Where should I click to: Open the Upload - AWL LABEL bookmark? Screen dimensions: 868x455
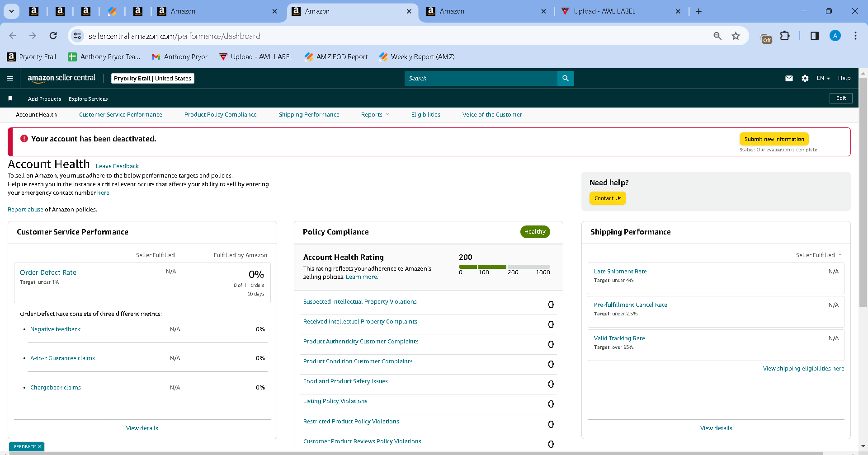[x=255, y=57]
